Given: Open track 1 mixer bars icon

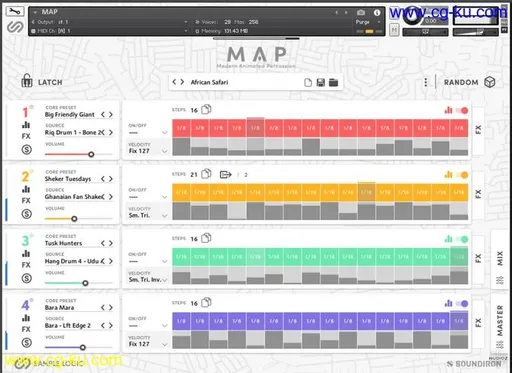Looking at the screenshot, I should tap(26, 125).
